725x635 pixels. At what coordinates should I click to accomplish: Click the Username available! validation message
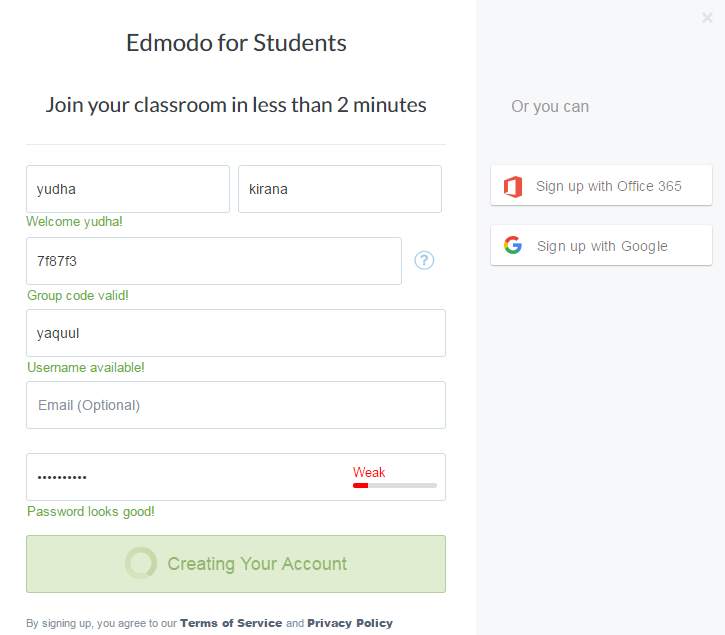click(86, 368)
